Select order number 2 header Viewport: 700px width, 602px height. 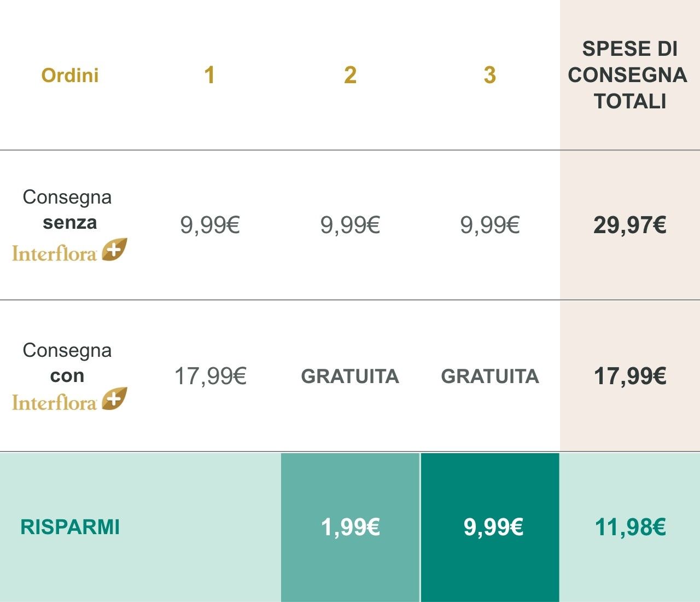[x=350, y=75]
